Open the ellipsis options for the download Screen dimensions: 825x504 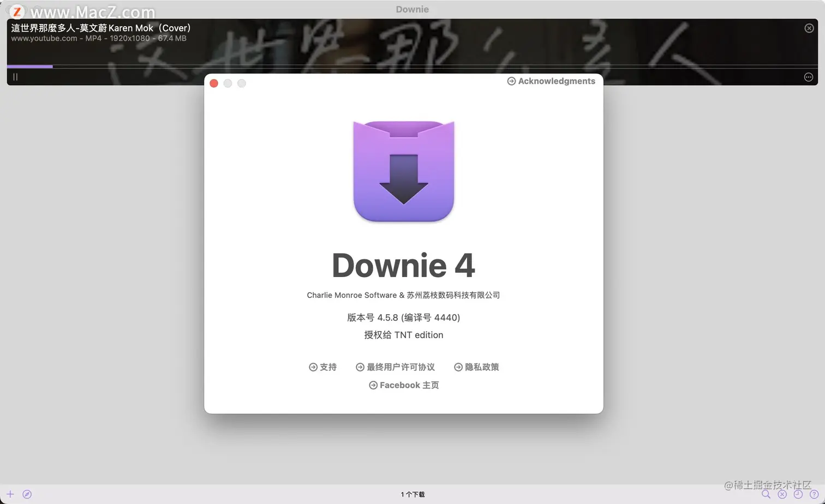click(x=809, y=77)
